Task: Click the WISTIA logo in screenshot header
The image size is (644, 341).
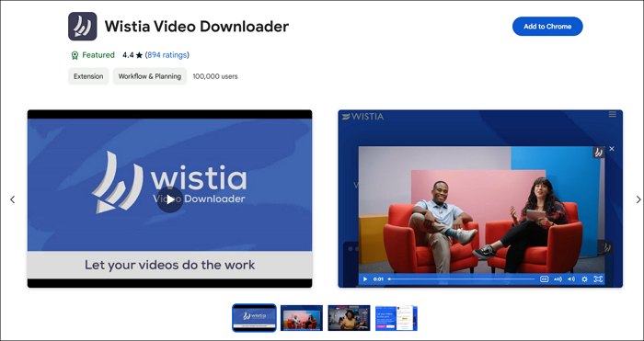Action: point(362,117)
